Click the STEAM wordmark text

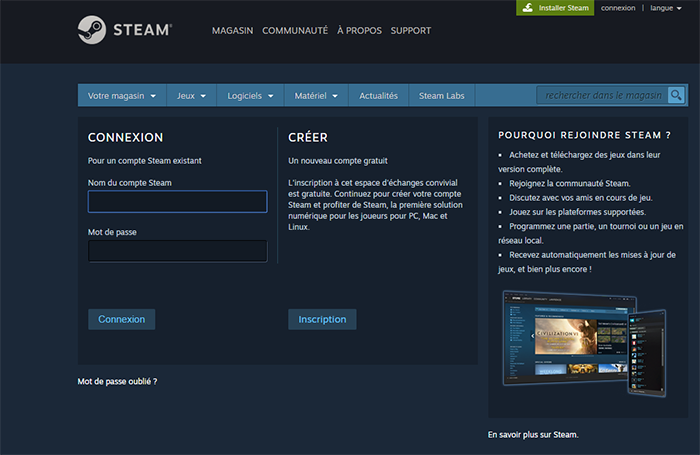click(x=142, y=30)
